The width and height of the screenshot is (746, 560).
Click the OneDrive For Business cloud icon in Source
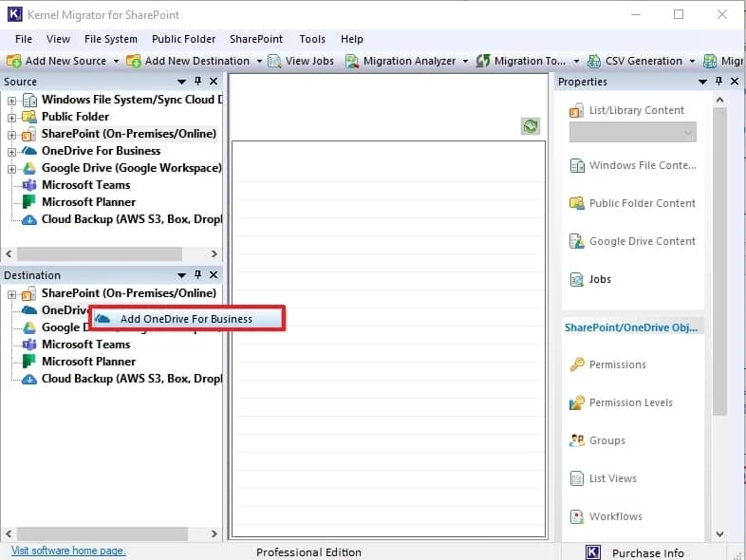tap(29, 151)
